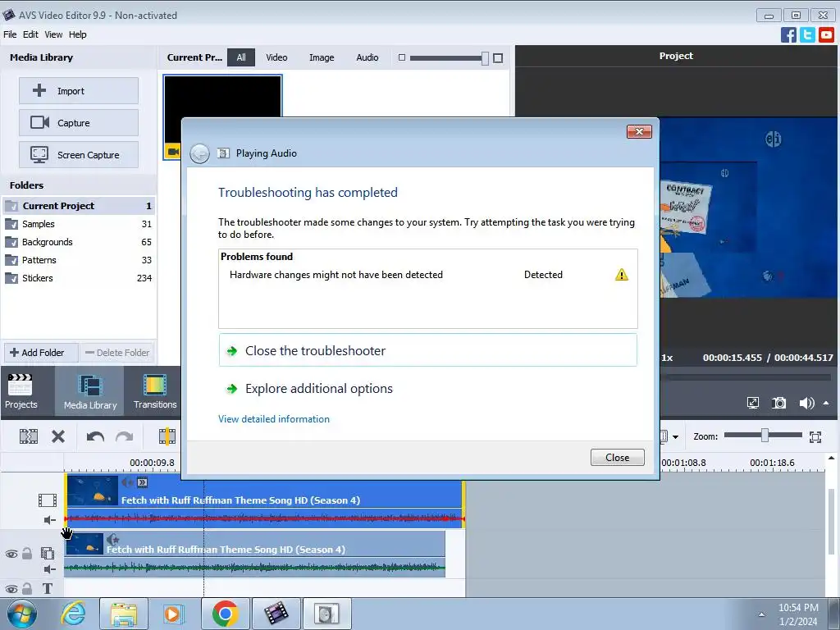The image size is (840, 630).
Task: Redo the last undone action
Action: click(x=125, y=436)
